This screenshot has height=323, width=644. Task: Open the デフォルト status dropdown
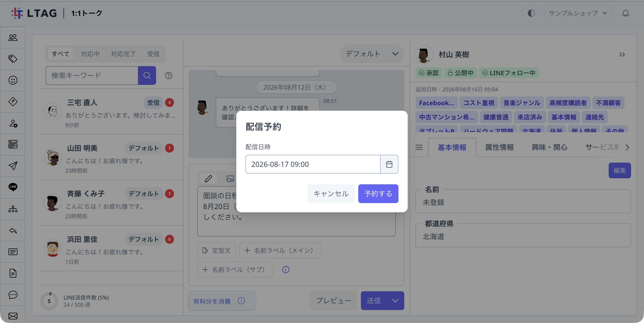coord(371,54)
